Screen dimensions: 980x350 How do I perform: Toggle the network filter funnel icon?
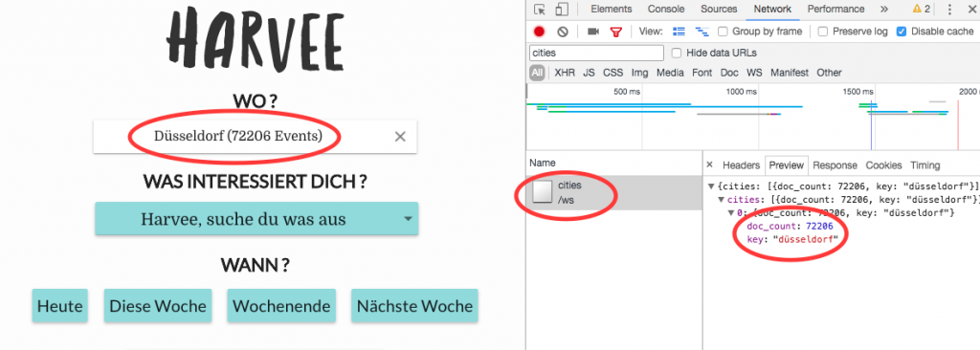pos(616,32)
